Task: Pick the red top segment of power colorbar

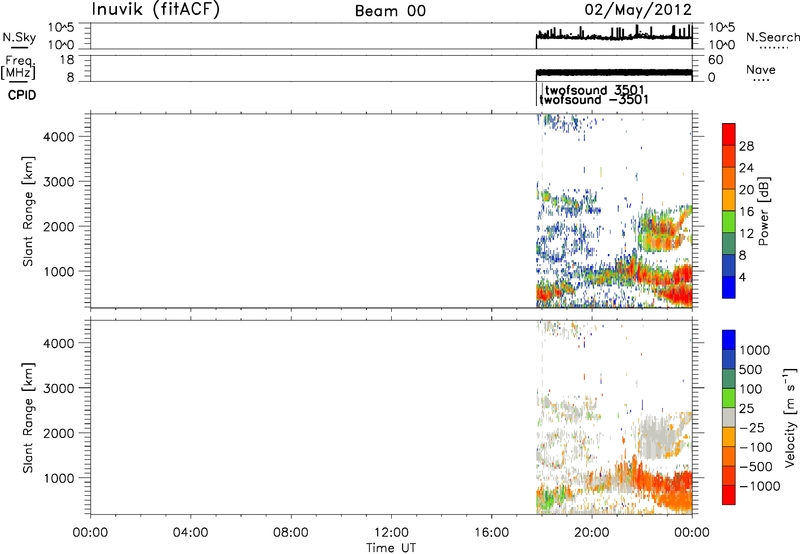Action: click(729, 134)
